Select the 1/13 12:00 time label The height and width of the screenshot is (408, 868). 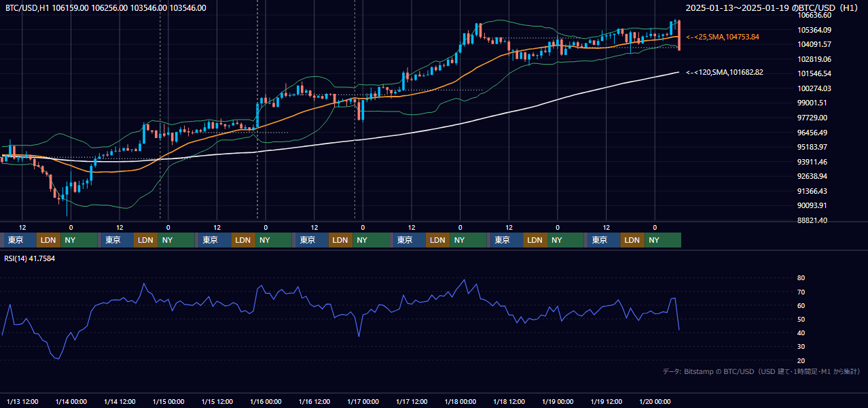22,401
